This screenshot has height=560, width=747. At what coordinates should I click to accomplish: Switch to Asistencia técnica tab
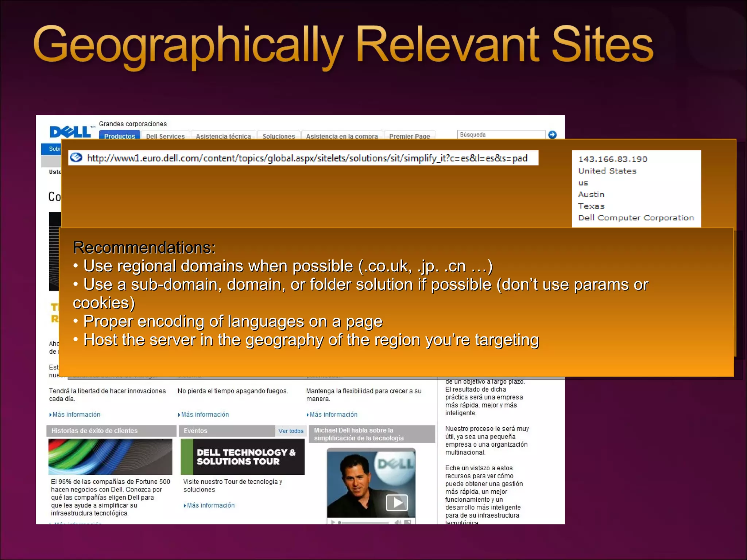click(x=223, y=135)
